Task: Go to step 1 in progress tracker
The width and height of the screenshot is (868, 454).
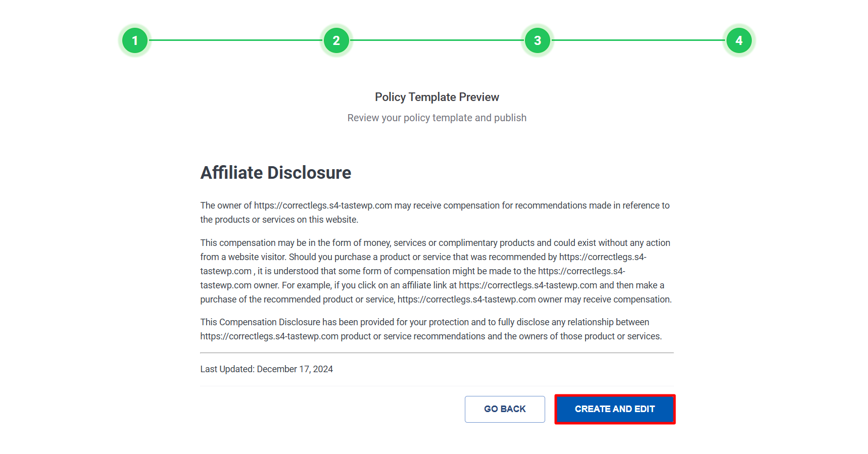Action: click(135, 40)
